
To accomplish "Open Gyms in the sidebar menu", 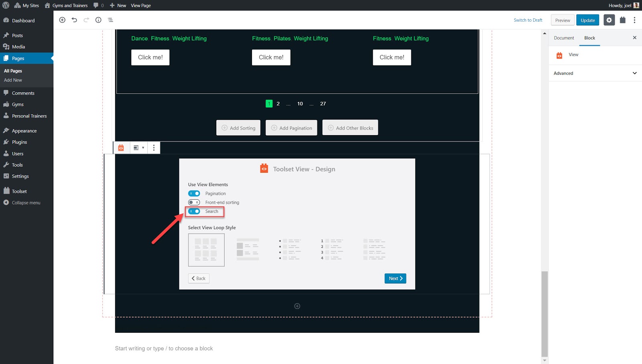I will point(17,104).
